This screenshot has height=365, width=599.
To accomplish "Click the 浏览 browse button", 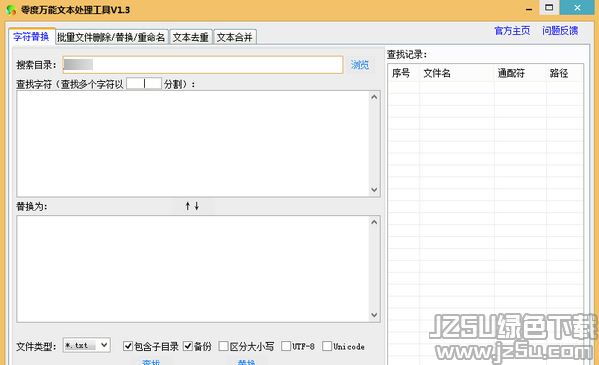I will point(360,65).
